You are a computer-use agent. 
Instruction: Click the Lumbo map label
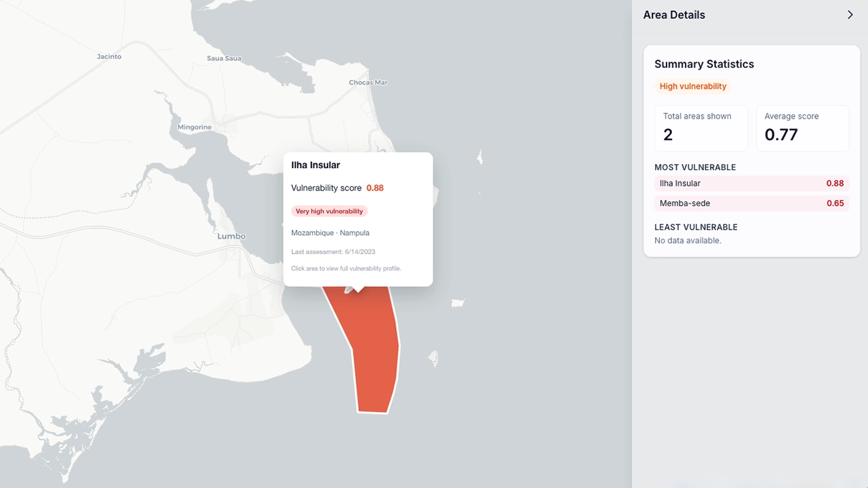[x=231, y=236]
